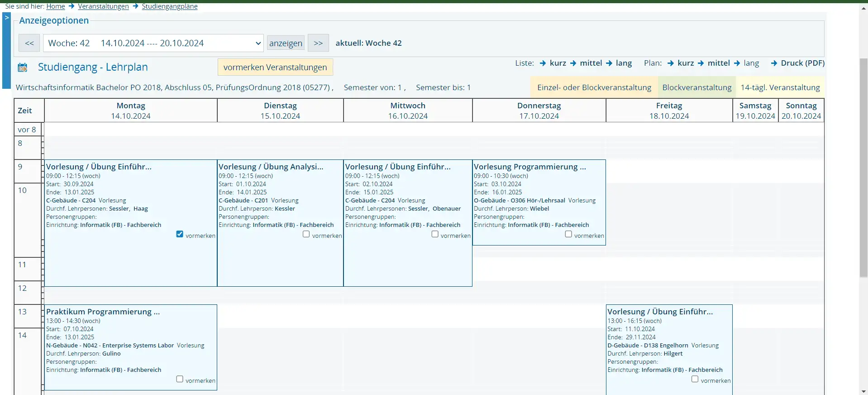Click the Blockveranstaltung green legend swatch
The image size is (868, 395).
696,87
